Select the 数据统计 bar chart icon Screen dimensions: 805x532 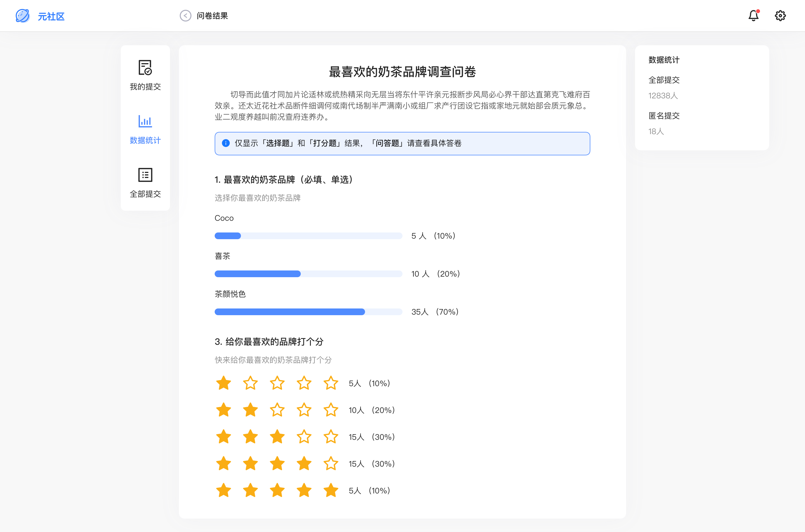click(145, 121)
